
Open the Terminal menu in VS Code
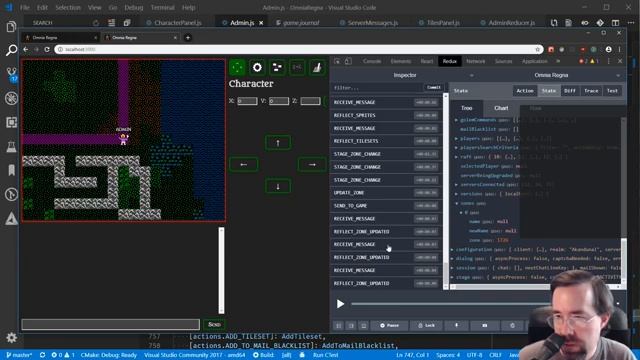click(162, 7)
